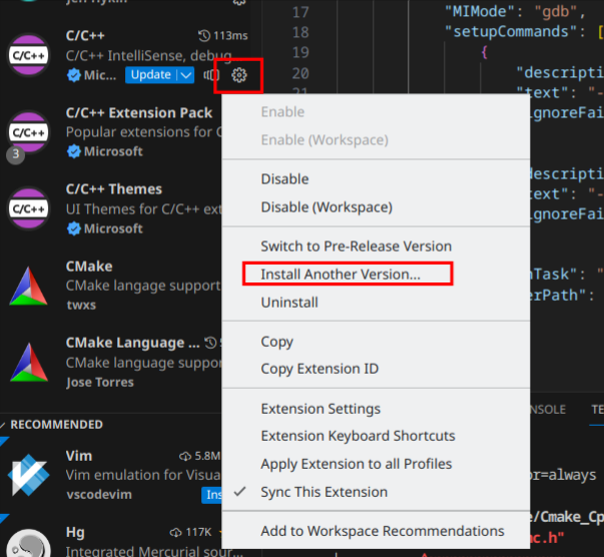This screenshot has width=604, height=557.
Task: Click the Vim extension logo icon
Action: click(29, 475)
